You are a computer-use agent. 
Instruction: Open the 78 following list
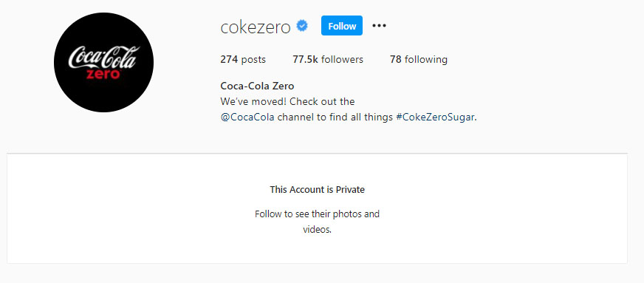419,60
